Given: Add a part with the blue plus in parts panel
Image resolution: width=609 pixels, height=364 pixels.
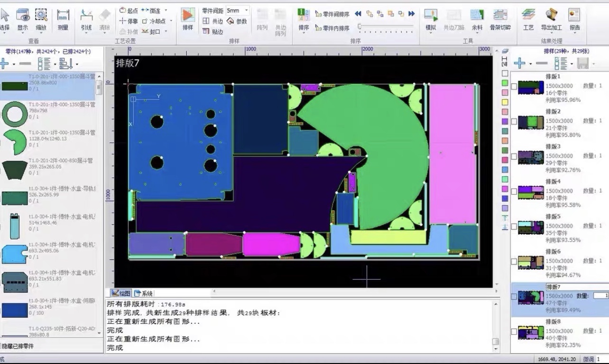Looking at the screenshot, I should coord(4,63).
